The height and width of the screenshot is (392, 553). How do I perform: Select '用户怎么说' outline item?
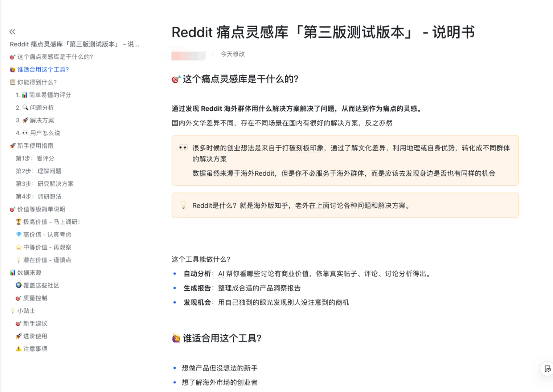pos(38,133)
